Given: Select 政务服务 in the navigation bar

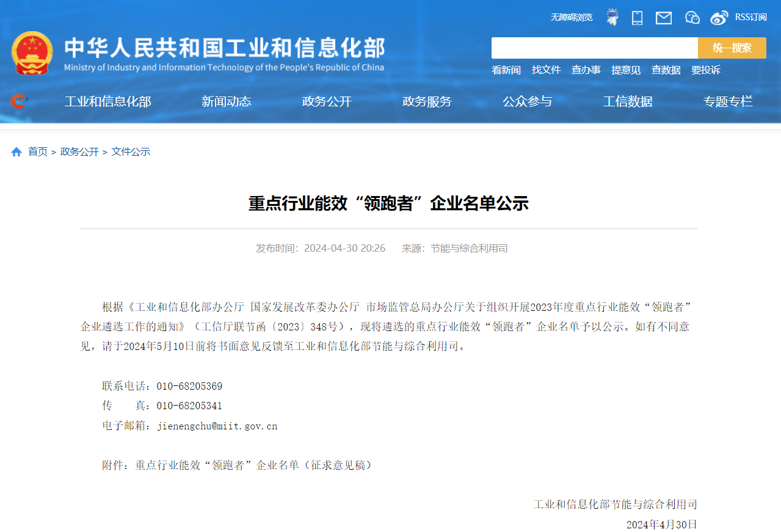Looking at the screenshot, I should coord(427,101).
